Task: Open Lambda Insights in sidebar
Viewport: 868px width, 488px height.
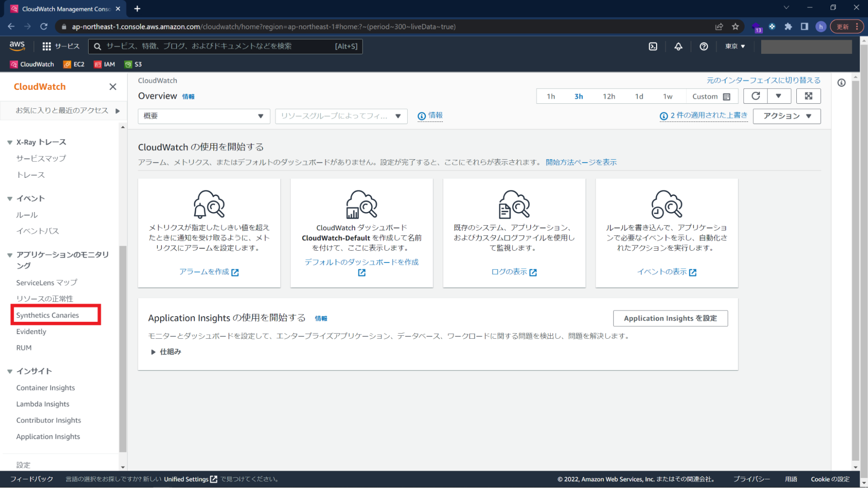Action: (43, 404)
